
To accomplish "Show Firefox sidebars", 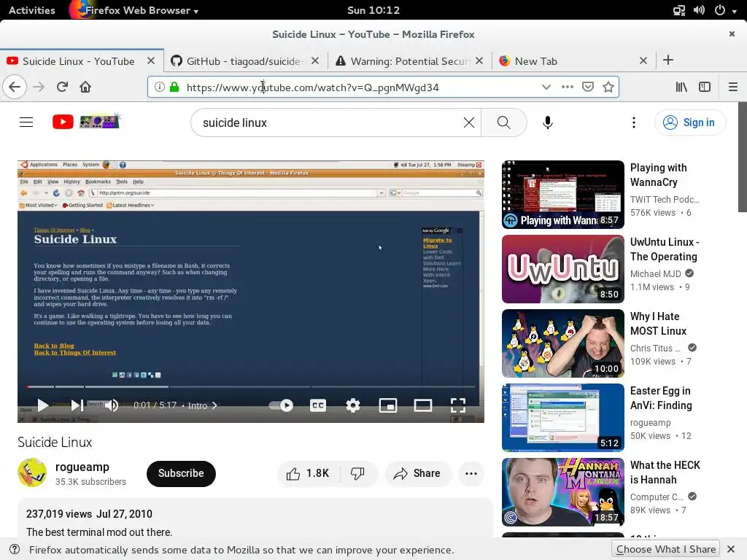I will point(705,87).
